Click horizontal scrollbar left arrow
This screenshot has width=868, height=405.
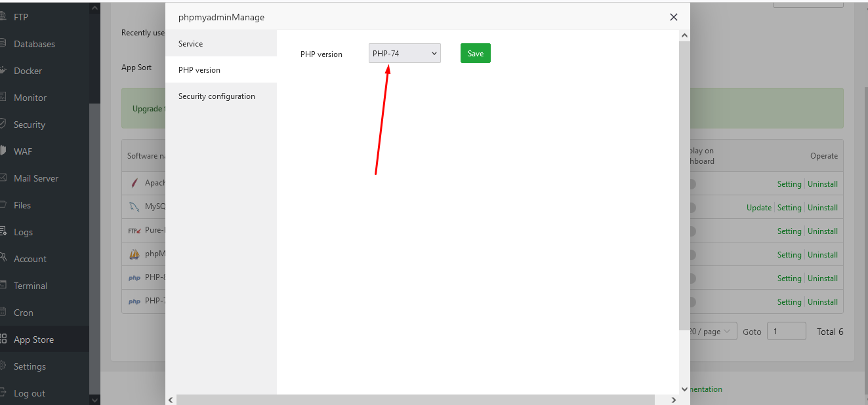(171, 400)
